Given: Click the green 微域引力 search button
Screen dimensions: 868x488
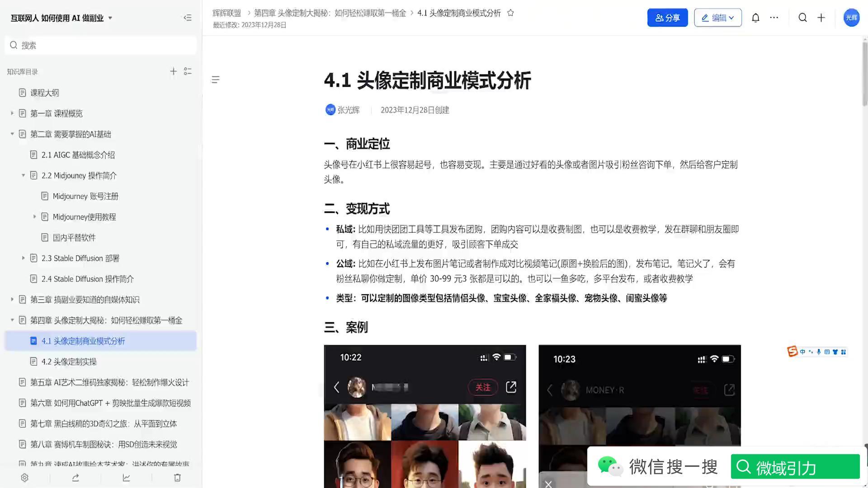Looking at the screenshot, I should pyautogui.click(x=795, y=466).
